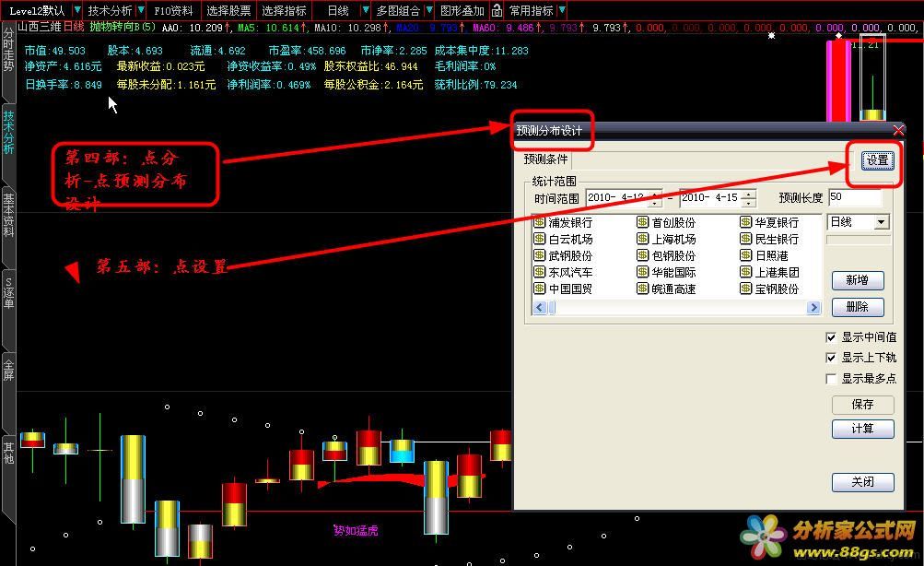Click the 抛物转向B(5) indicator name
924x566 pixels.
[x=123, y=27]
